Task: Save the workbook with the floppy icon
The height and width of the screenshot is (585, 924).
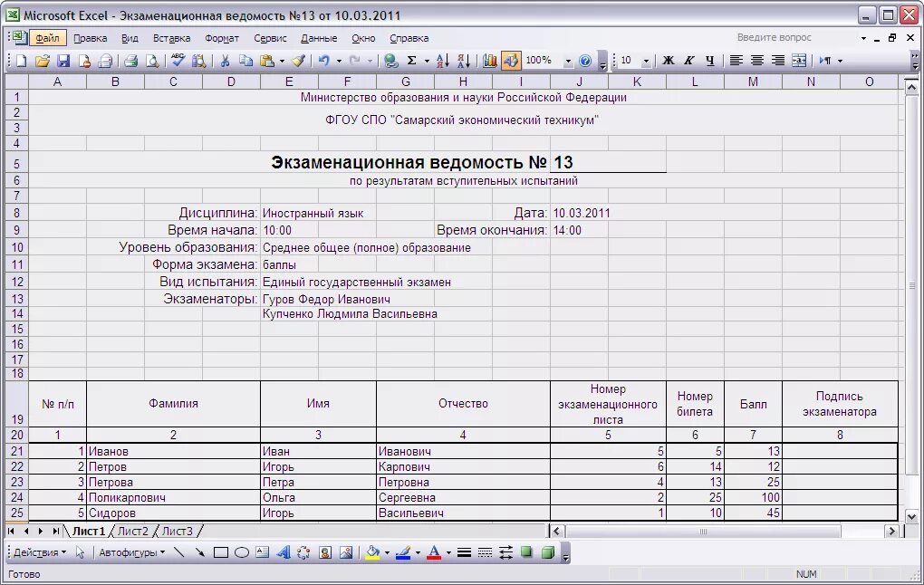Action: (63, 60)
